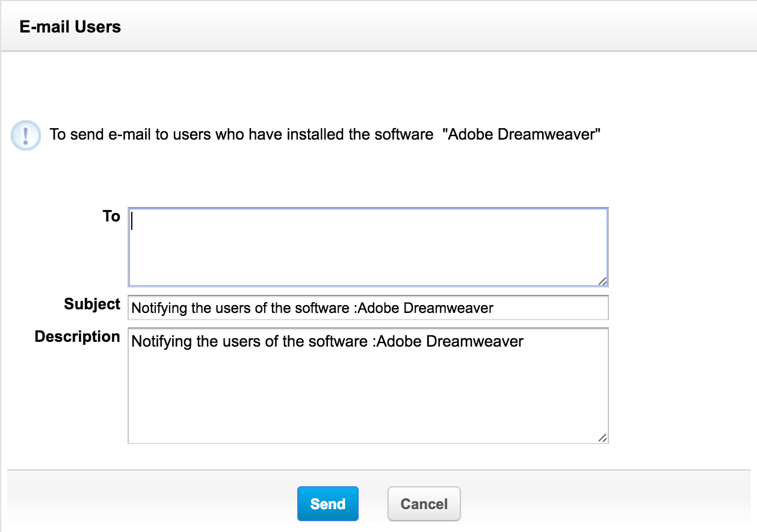Viewport: 757px width, 532px height.
Task: Click the empty area of Description box
Action: 367,397
